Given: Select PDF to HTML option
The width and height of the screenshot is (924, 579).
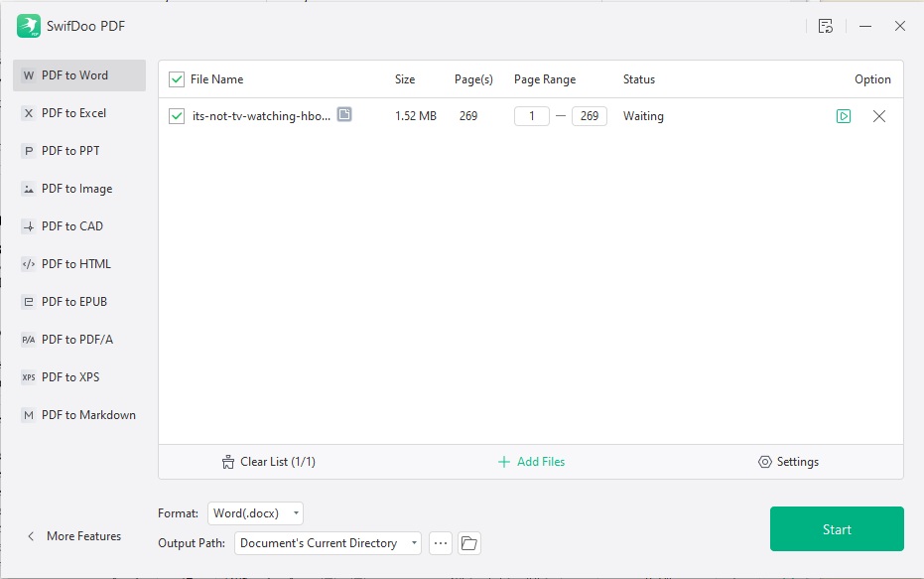Looking at the screenshot, I should pos(79,264).
